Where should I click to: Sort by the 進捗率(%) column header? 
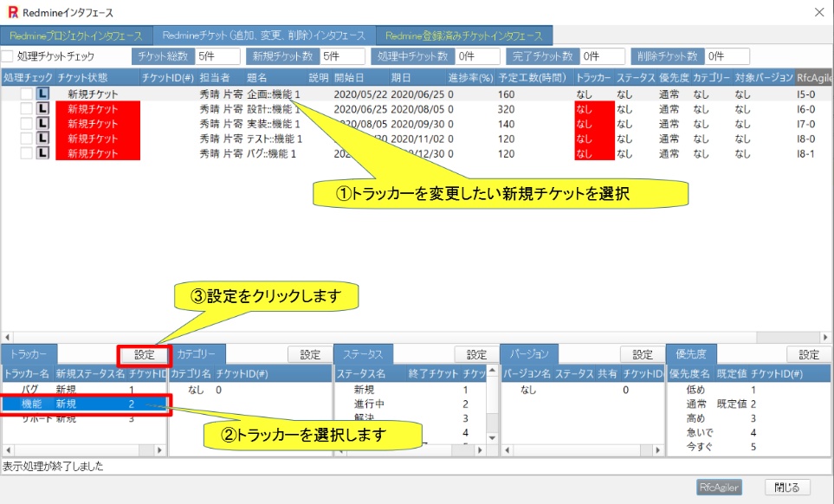tap(471, 78)
